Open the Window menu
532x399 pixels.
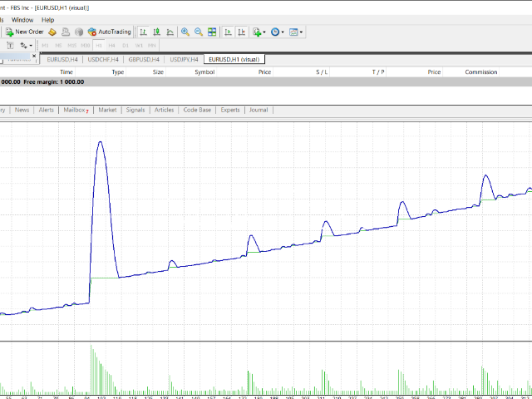[x=22, y=20]
